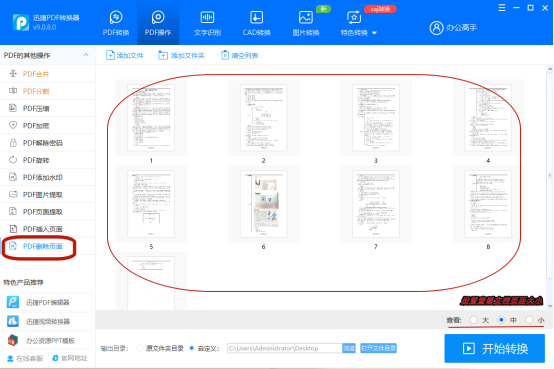
Task: Open 办公资源PPT模板 recommended product
Action: pyautogui.click(x=47, y=341)
